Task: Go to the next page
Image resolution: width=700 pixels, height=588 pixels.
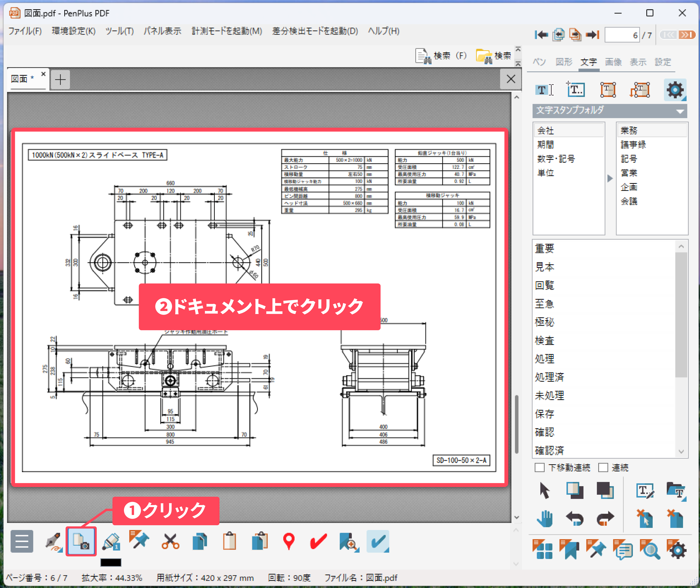Action: [575, 35]
